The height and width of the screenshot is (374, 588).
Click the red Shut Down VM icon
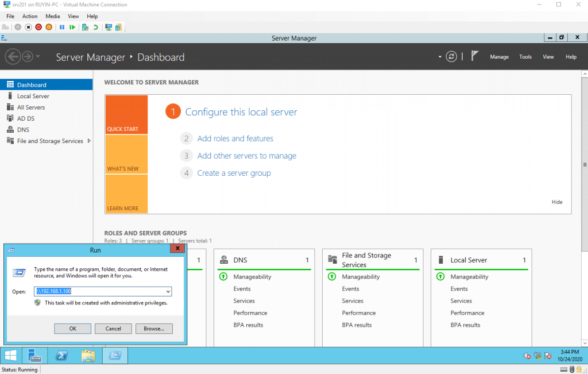pos(38,27)
